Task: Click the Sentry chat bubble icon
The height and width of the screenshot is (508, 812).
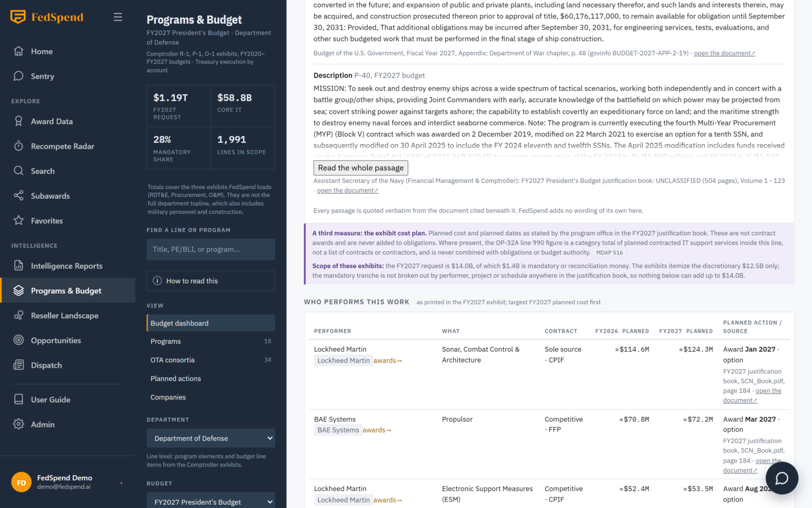Action: [x=19, y=76]
